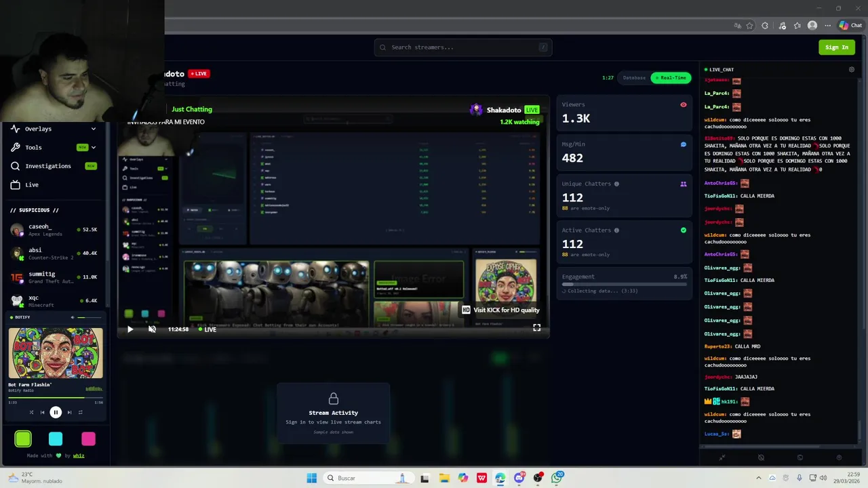The height and width of the screenshot is (488, 868).
Task: Switch to Real-Time mode
Action: 671,78
